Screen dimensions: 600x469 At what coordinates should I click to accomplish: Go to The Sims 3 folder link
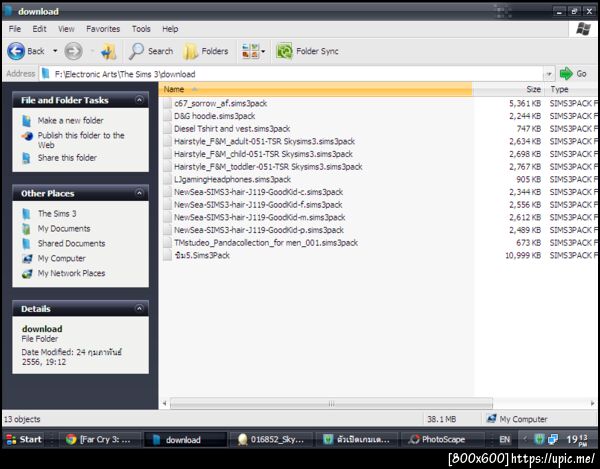coord(57,213)
